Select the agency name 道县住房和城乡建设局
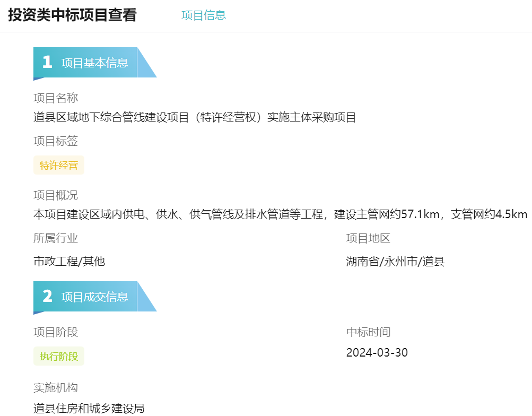Viewport: 532px width, 416px height. pyautogui.click(x=89, y=409)
